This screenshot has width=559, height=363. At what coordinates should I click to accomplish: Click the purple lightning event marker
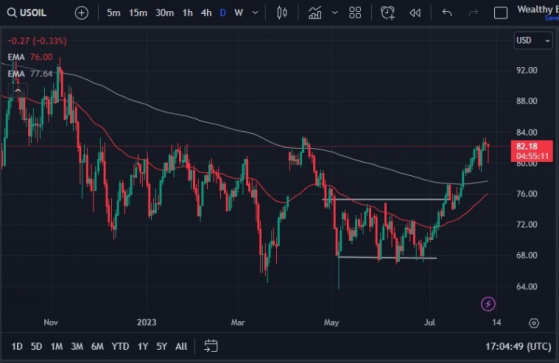(x=488, y=304)
